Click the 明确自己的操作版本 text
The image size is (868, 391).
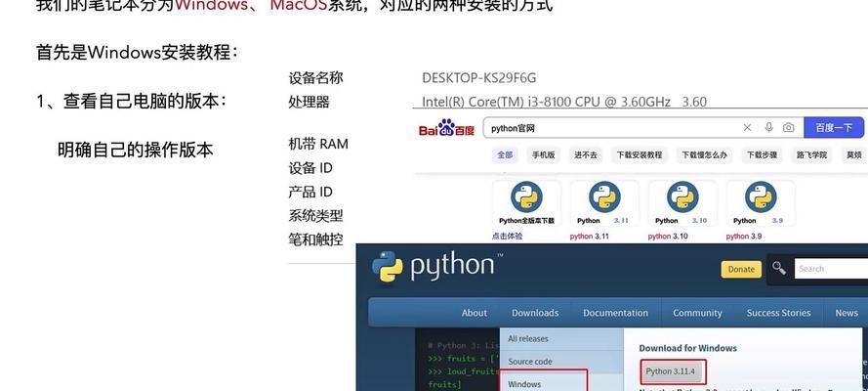pyautogui.click(x=135, y=151)
